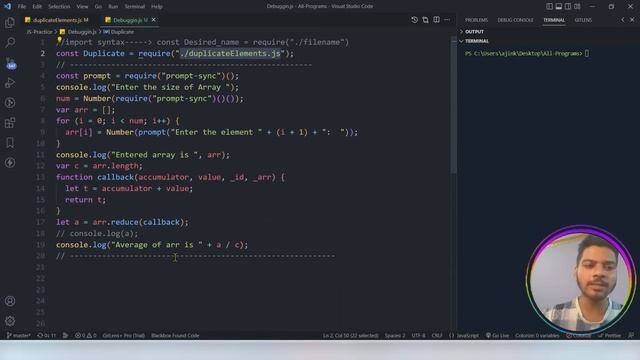Open the Manage gear in activity bar

pyautogui.click(x=10, y=321)
